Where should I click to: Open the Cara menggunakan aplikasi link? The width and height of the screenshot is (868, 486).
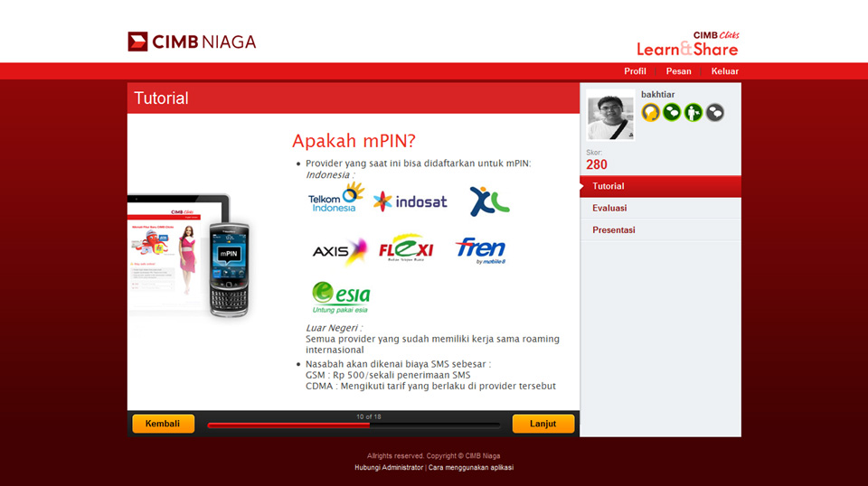coord(470,468)
